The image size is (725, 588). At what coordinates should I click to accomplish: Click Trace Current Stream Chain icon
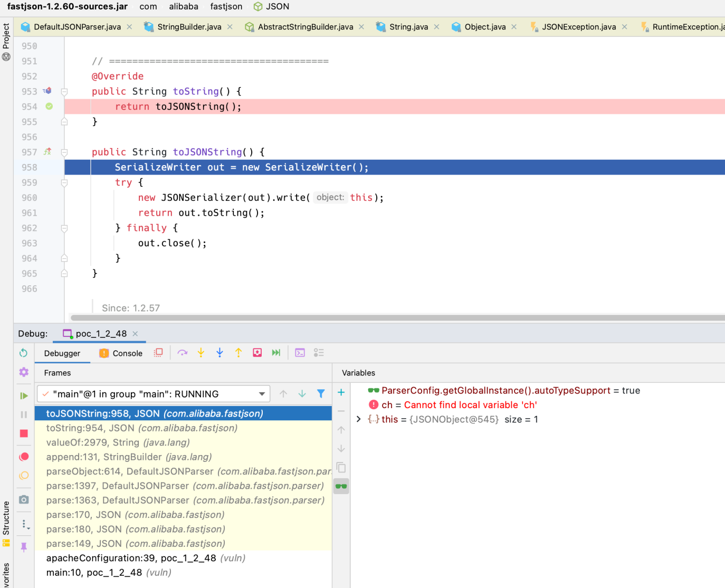[x=319, y=353]
